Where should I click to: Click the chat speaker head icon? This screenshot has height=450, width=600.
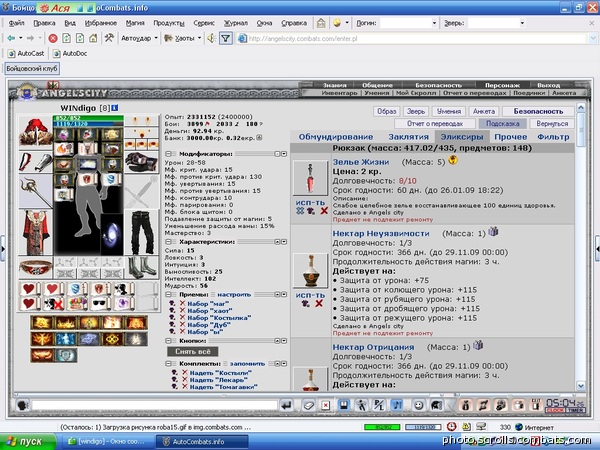[23, 405]
